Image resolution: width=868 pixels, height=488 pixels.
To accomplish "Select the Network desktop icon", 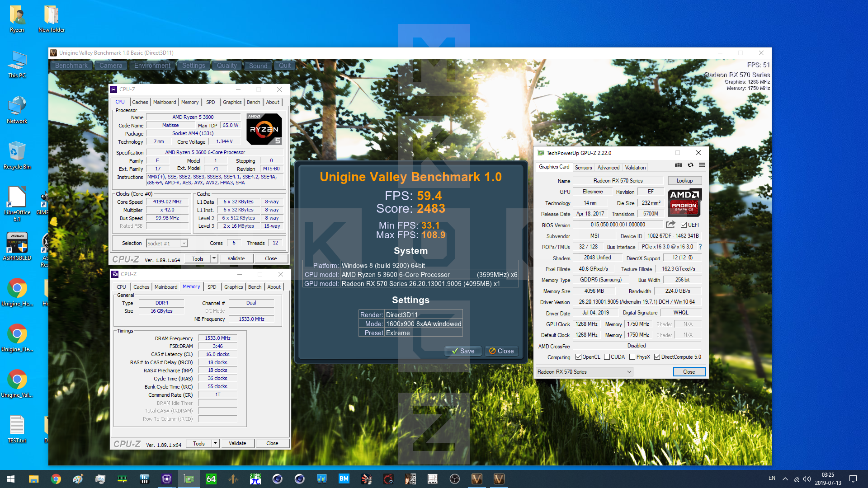I will pyautogui.click(x=17, y=110).
